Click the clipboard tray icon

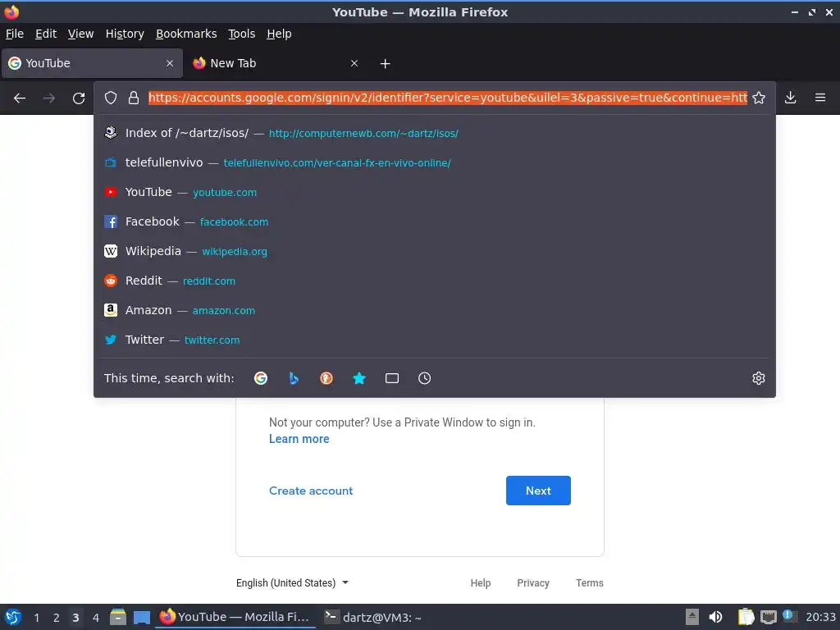click(746, 617)
